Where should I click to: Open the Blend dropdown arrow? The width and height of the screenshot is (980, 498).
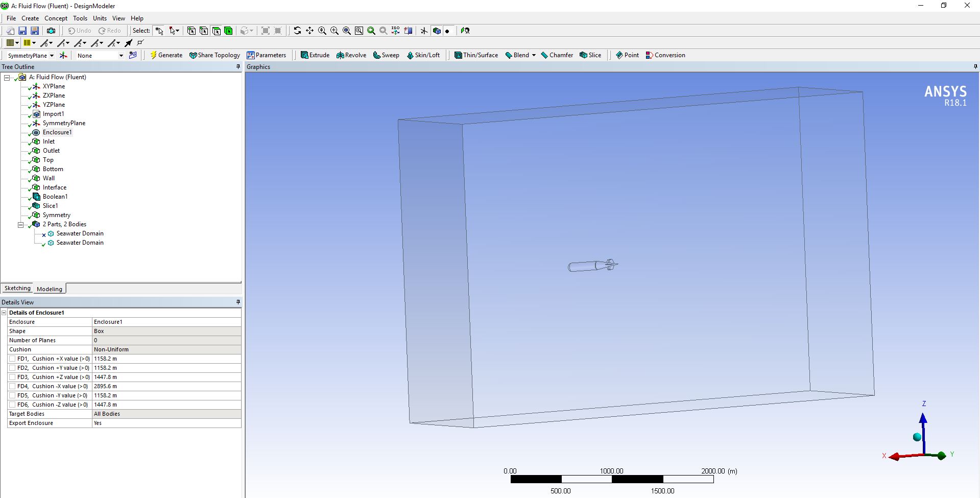[x=534, y=55]
